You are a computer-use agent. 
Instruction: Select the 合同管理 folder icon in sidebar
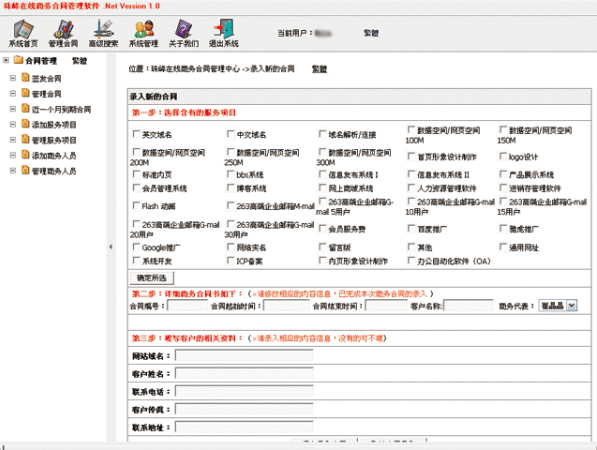pos(18,60)
